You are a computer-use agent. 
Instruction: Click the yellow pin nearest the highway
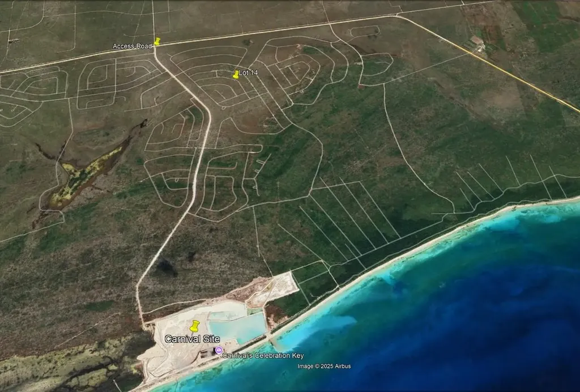tap(157, 41)
